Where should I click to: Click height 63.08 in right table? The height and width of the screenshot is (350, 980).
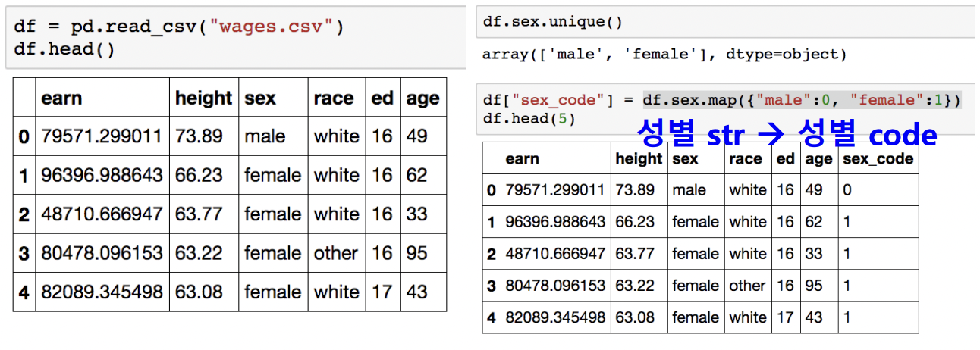(x=635, y=317)
